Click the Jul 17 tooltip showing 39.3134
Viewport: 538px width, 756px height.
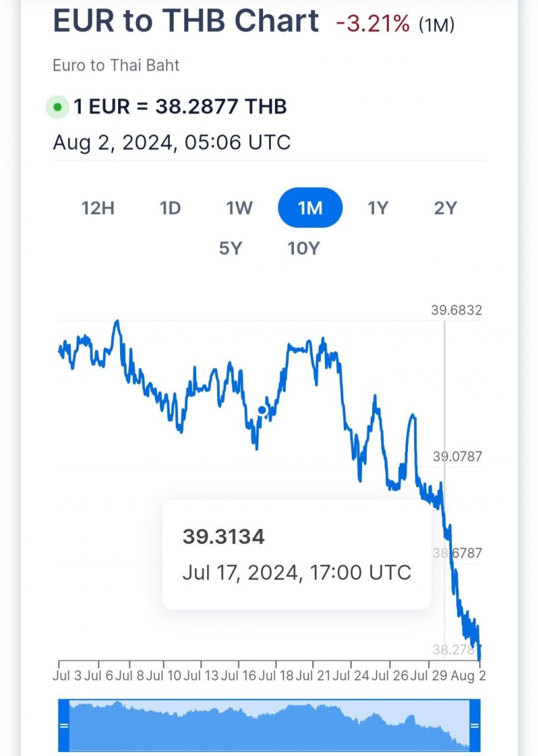click(x=297, y=555)
